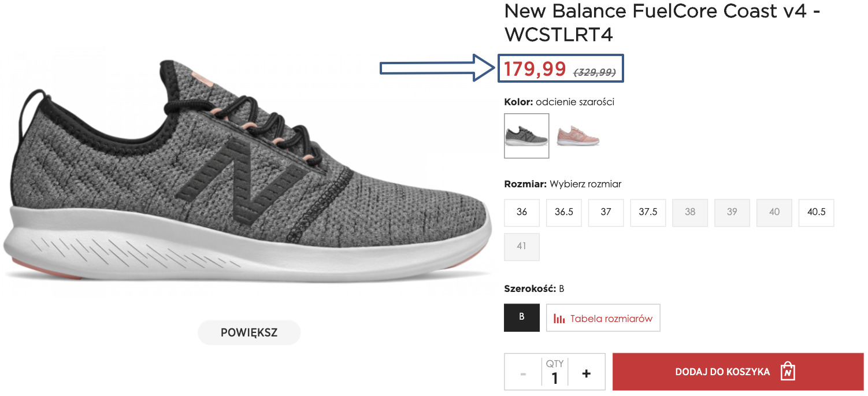The image size is (868, 396).
Task: Click POWIĘKSZ to enlarge the shoe image
Action: tap(248, 332)
